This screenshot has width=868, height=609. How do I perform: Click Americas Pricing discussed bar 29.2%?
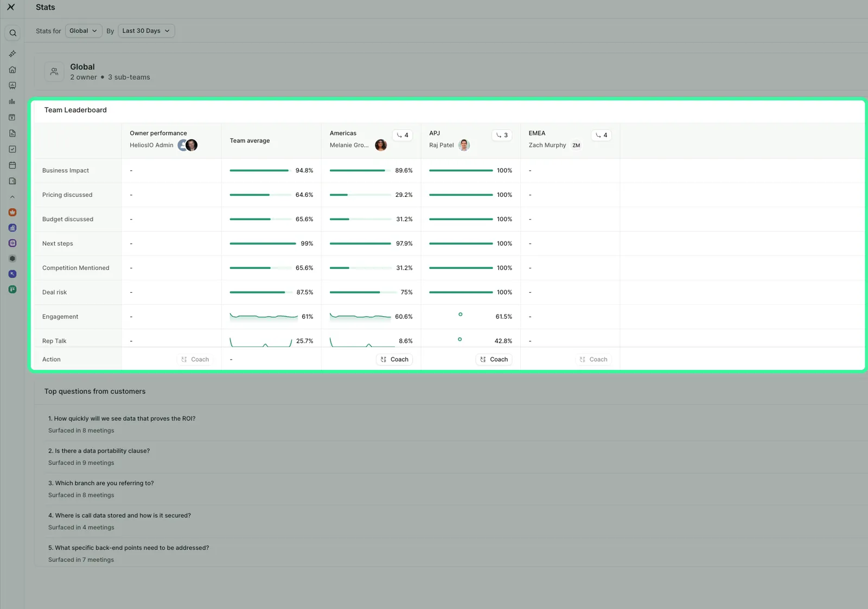coord(360,195)
